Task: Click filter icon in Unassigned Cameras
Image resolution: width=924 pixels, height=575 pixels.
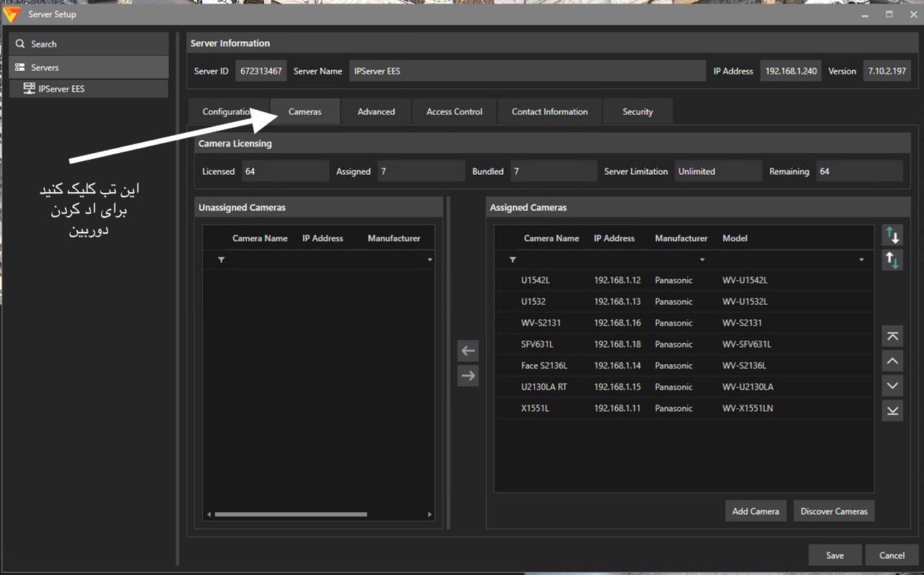Action: tap(222, 259)
